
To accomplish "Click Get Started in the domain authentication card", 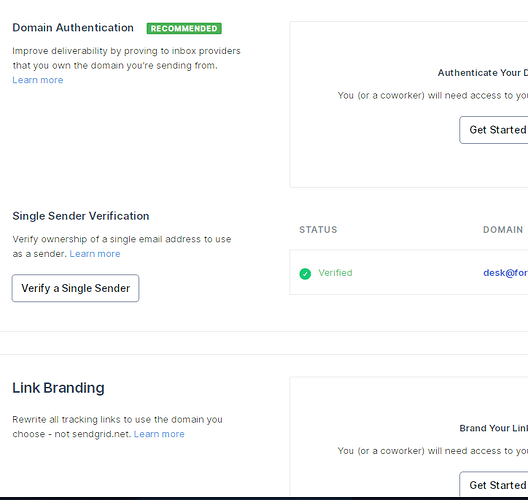I will [x=494, y=130].
